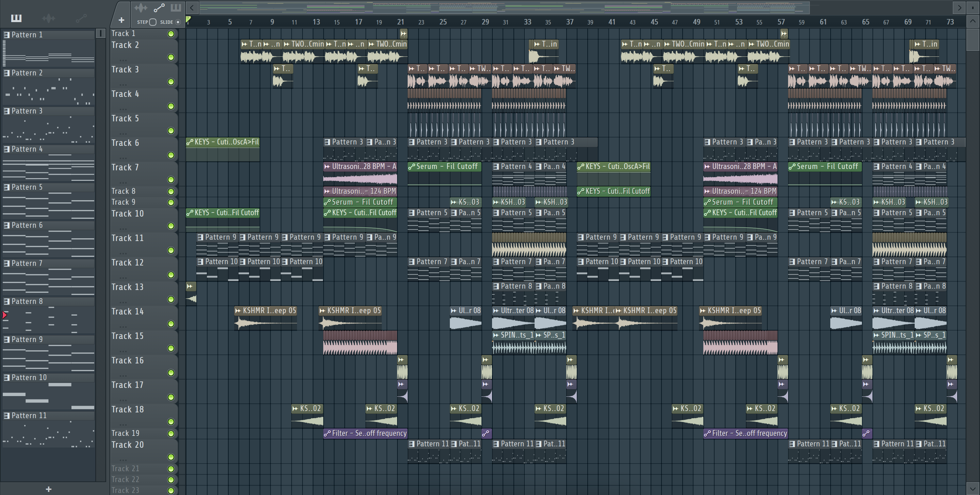Screen dimensions: 980x495
Task: Click the piano icon next to Pattern 10
Action: click(6, 377)
